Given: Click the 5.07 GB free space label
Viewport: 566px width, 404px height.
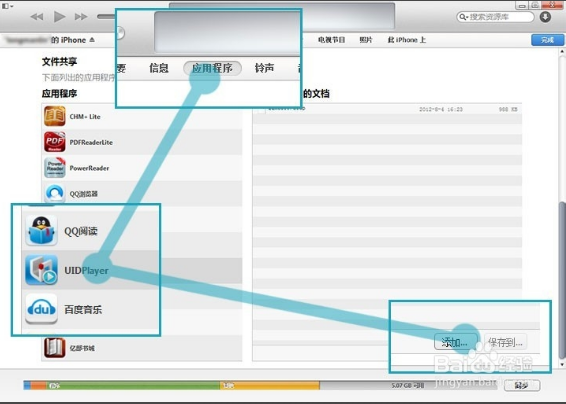Looking at the screenshot, I should pos(408,386).
